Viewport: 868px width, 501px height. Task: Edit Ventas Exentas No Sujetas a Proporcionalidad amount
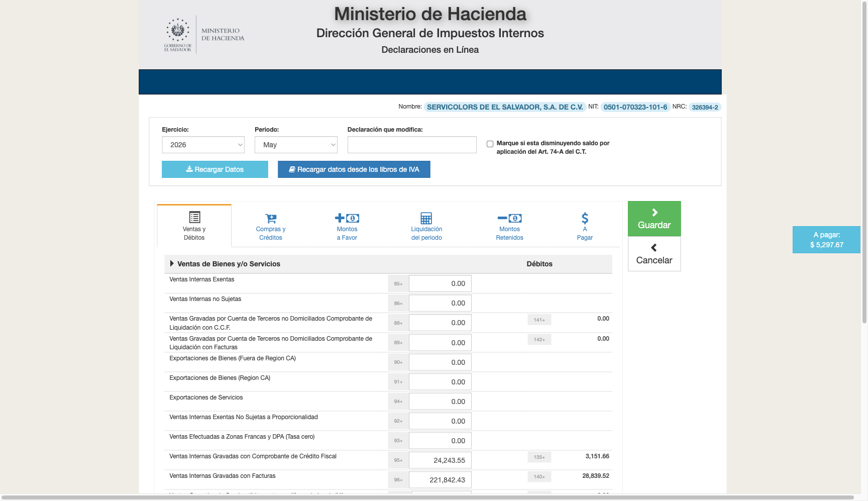point(440,421)
